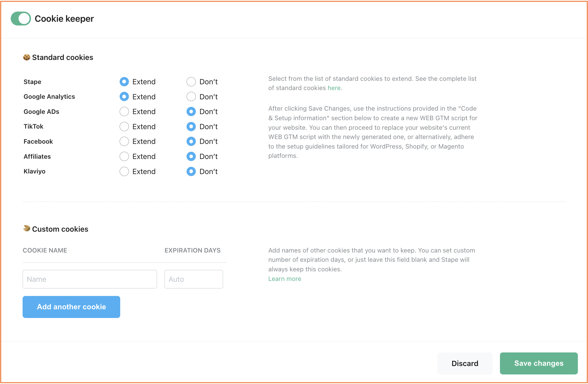Screen dimensions: 588x384
Task: Open the standard cookies 'here' link
Action: click(334, 88)
